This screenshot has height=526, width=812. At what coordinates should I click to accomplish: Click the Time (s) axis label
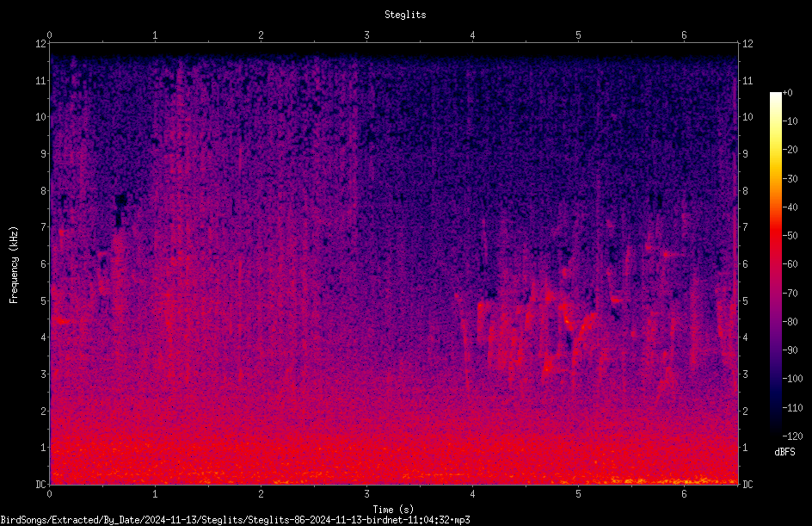click(393, 510)
